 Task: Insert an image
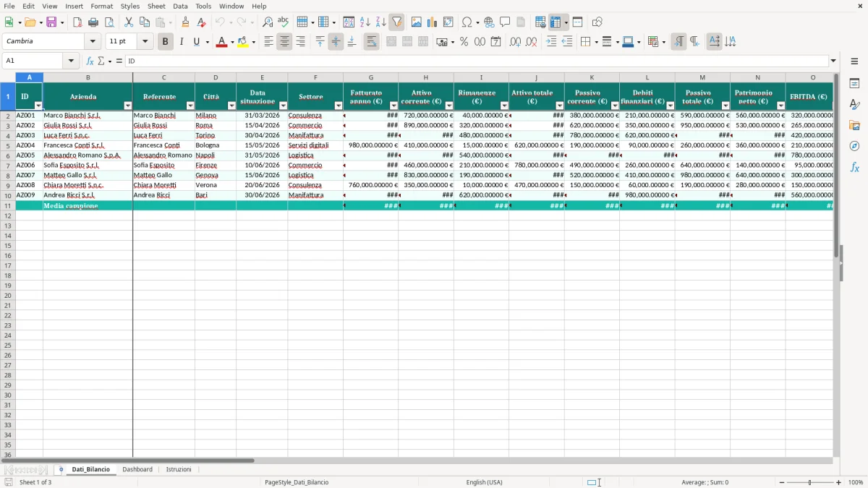(417, 22)
